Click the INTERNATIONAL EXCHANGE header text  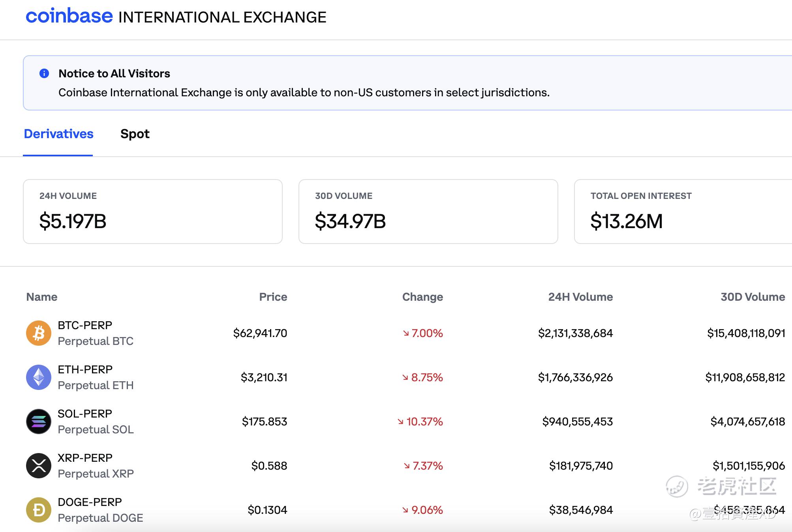pyautogui.click(x=222, y=17)
